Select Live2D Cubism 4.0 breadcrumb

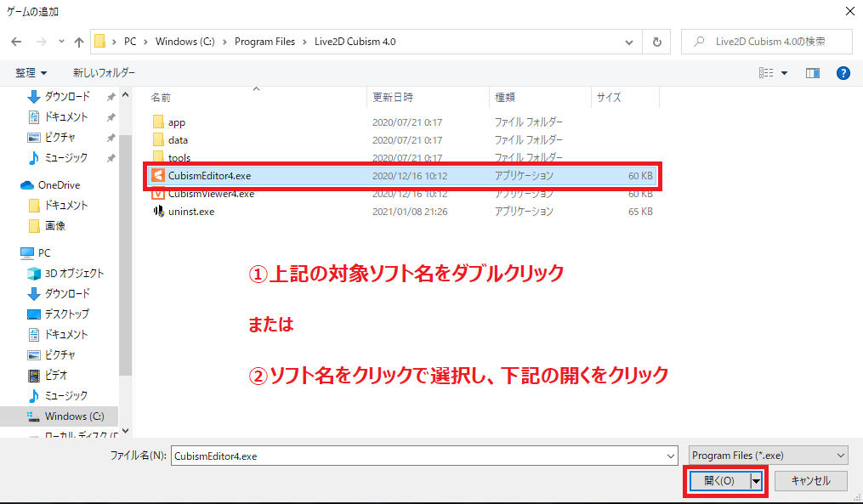point(355,42)
